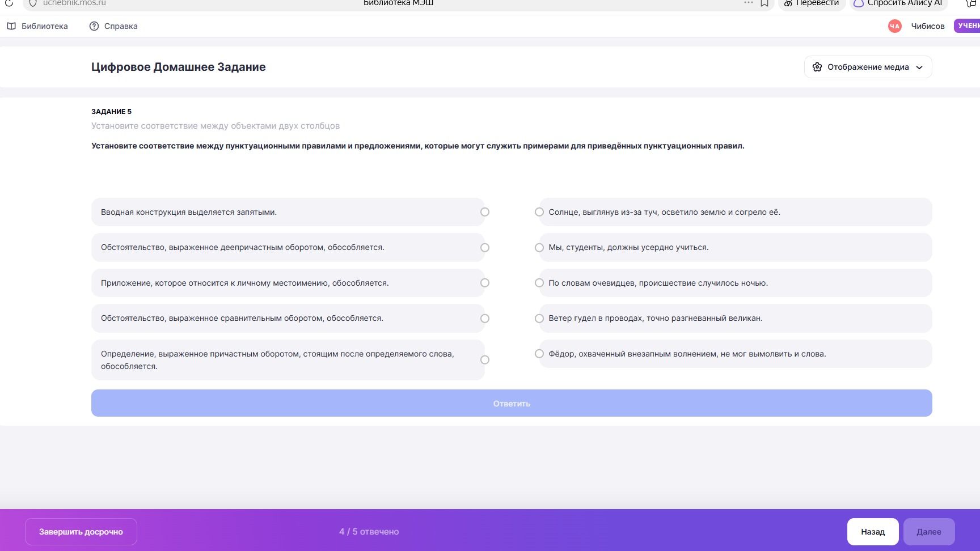Click the shield icon in address bar
The height and width of the screenshot is (551, 980).
[33, 3]
